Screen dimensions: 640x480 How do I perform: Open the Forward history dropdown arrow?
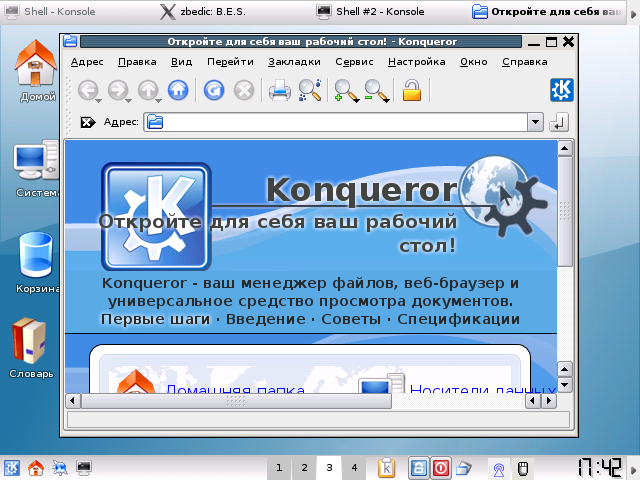tap(128, 100)
